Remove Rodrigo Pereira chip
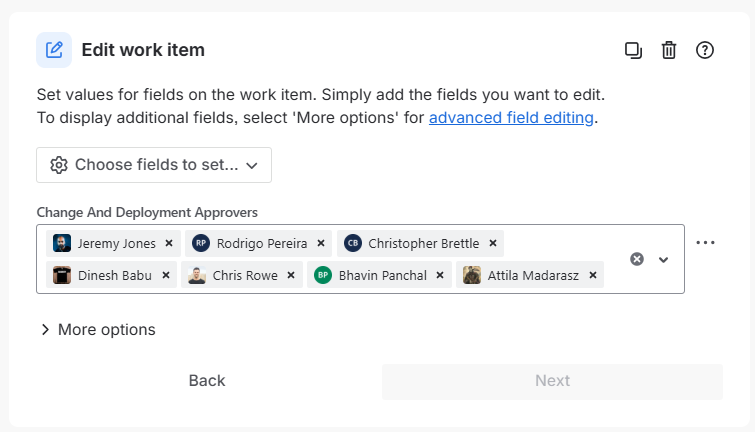Screen dimensions: 755x432 tap(321, 243)
